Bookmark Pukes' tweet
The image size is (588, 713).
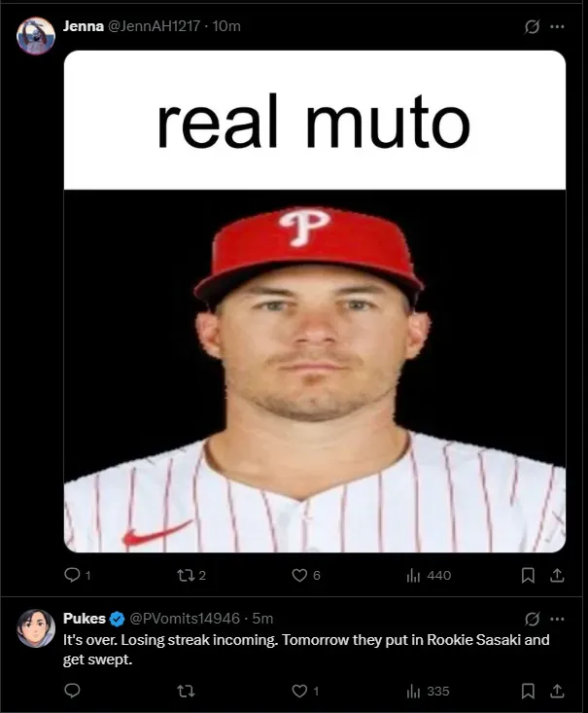pyautogui.click(x=528, y=692)
